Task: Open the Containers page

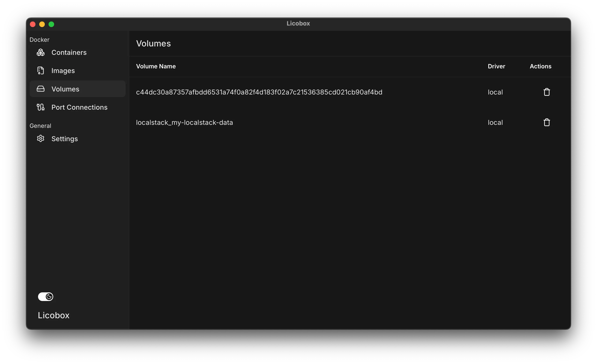Action: point(69,52)
